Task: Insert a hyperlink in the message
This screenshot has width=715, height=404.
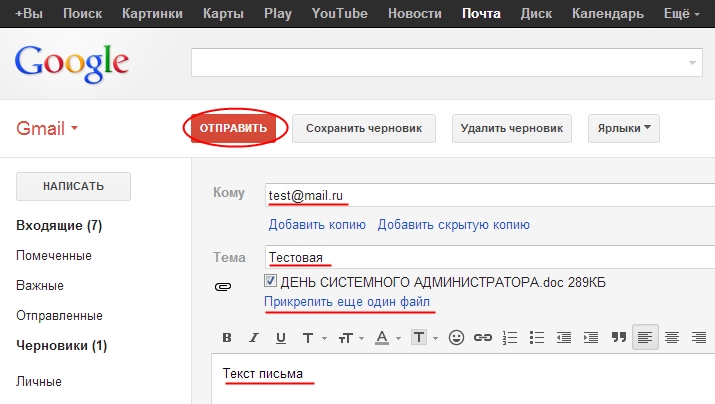Action: point(482,337)
